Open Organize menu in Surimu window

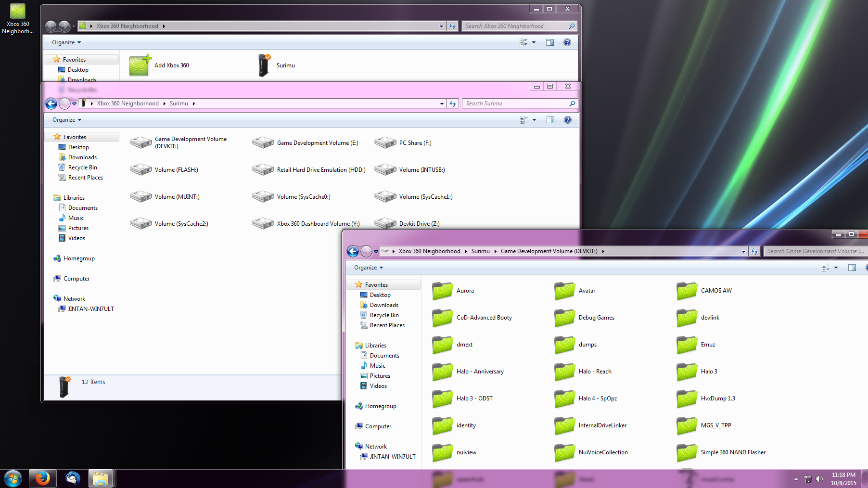click(67, 120)
